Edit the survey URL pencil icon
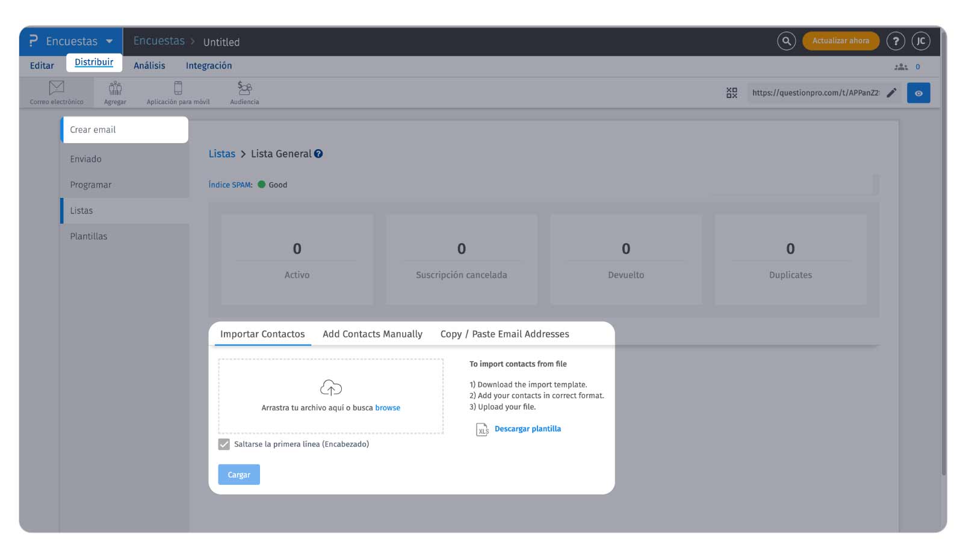The height and width of the screenshot is (560, 963). (x=891, y=93)
